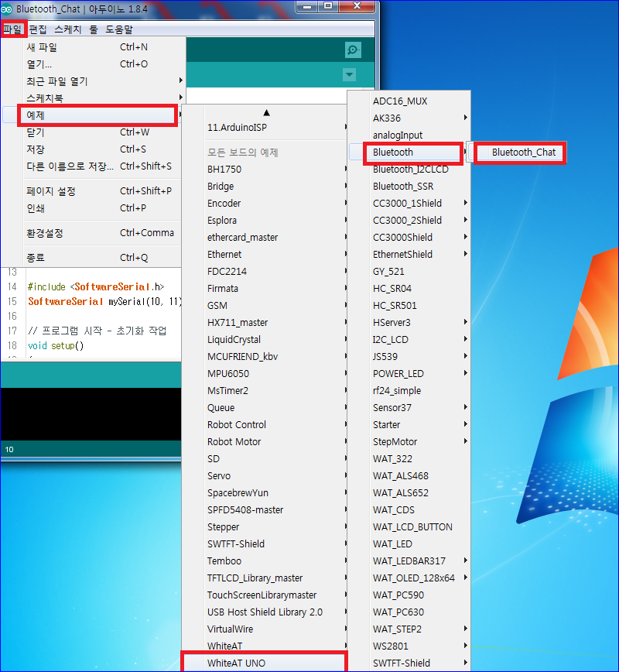
Task: Expand BH1750 examples
Action: point(265,170)
